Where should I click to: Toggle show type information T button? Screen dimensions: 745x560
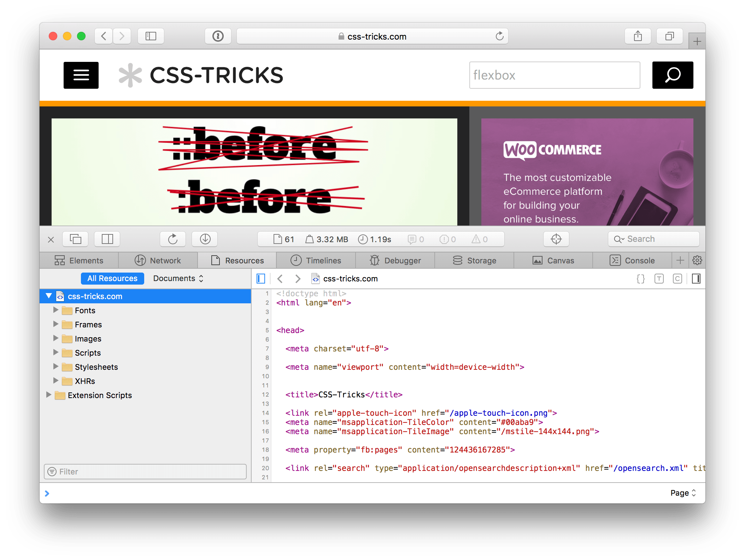659,279
